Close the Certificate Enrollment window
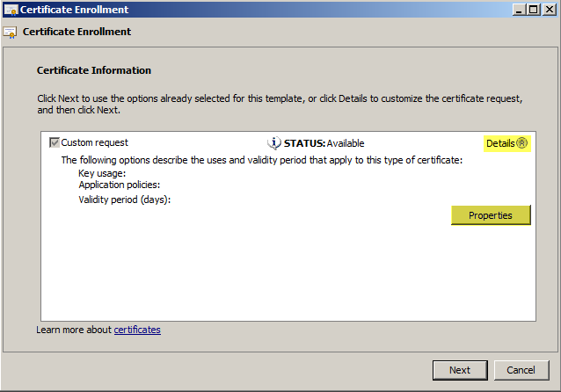This screenshot has width=561, height=392. pyautogui.click(x=550, y=10)
